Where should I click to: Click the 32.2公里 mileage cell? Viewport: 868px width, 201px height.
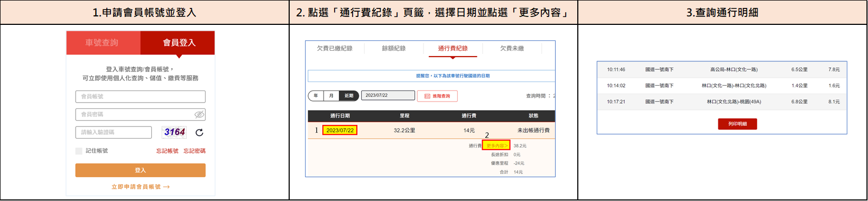tap(404, 130)
